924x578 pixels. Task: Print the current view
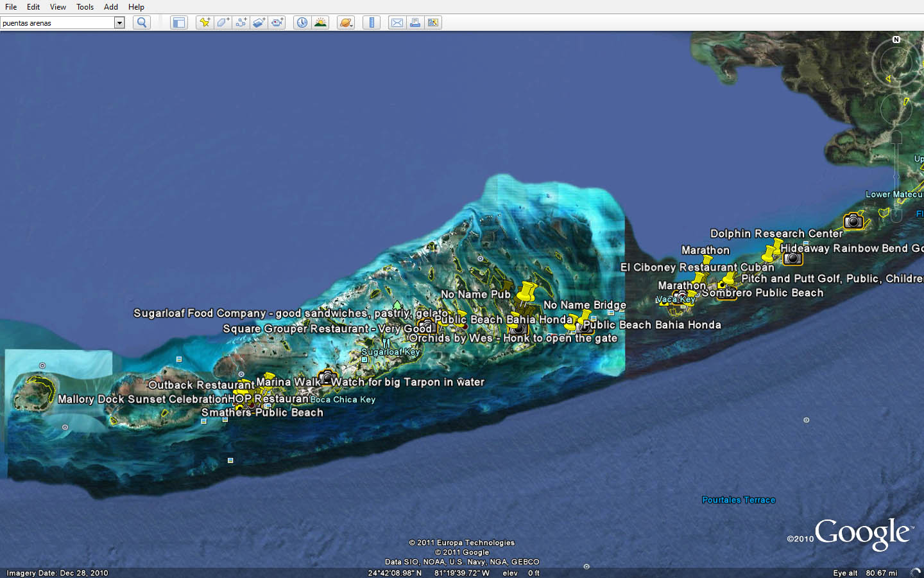415,22
